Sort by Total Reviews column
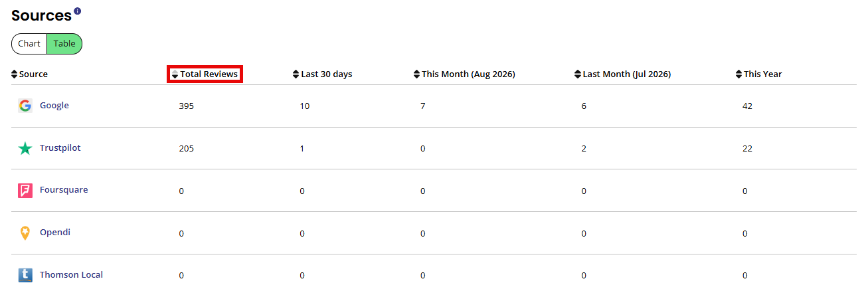 click(x=205, y=74)
